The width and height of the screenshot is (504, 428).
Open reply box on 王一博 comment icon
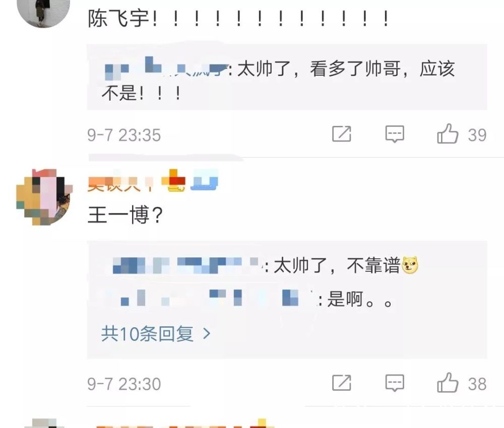pyautogui.click(x=395, y=383)
